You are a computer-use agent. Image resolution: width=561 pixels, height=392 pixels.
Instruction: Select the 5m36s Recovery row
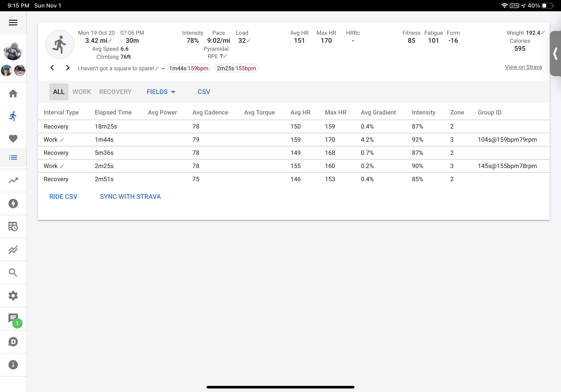(x=294, y=153)
